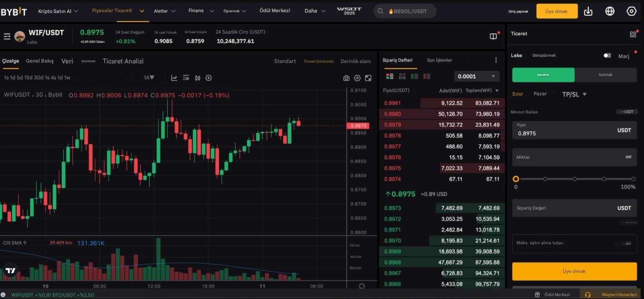Open chart settings via the gear icon
644x299 pixels.
tap(357, 78)
